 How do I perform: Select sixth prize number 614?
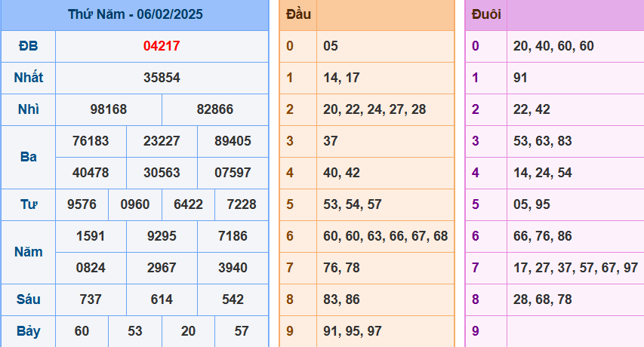[162, 299]
